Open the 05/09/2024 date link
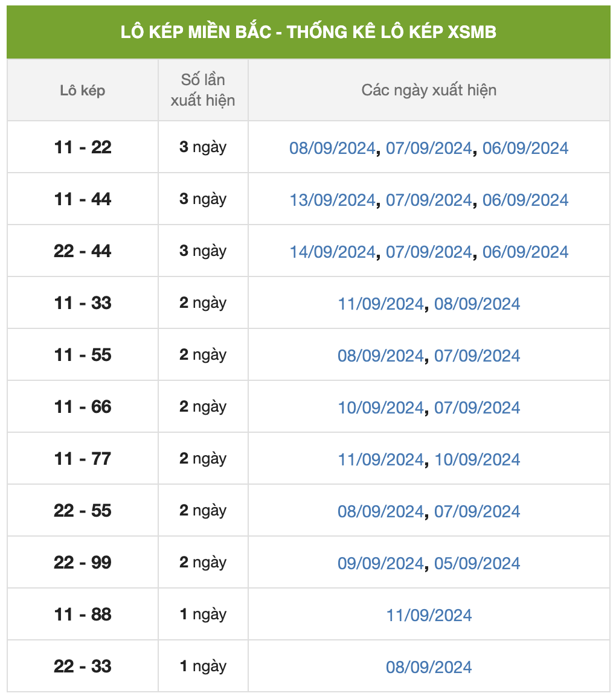 click(x=477, y=563)
